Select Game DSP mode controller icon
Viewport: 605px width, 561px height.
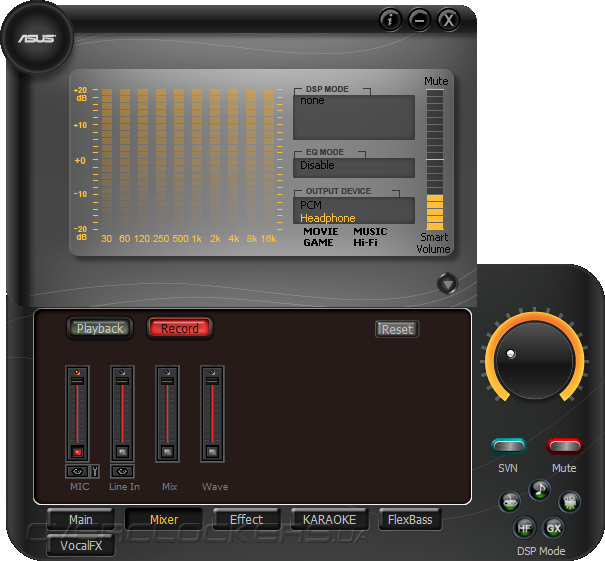(x=510, y=502)
